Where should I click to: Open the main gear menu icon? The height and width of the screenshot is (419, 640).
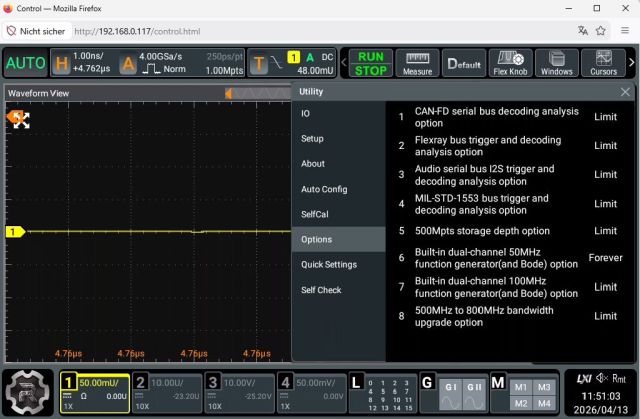[x=27, y=392]
